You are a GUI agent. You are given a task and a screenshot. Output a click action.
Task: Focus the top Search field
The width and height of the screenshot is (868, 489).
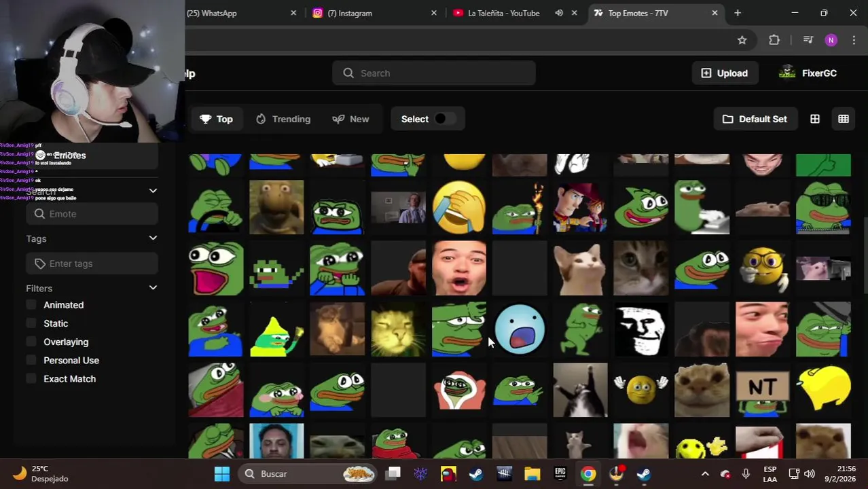434,73
